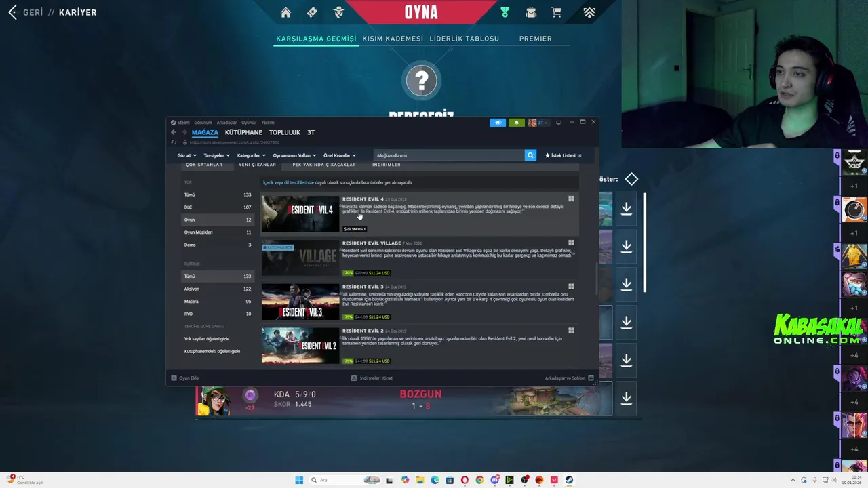The width and height of the screenshot is (868, 488).
Task: Switch to the KÜTÜPHANE Steam tab
Action: (x=243, y=132)
